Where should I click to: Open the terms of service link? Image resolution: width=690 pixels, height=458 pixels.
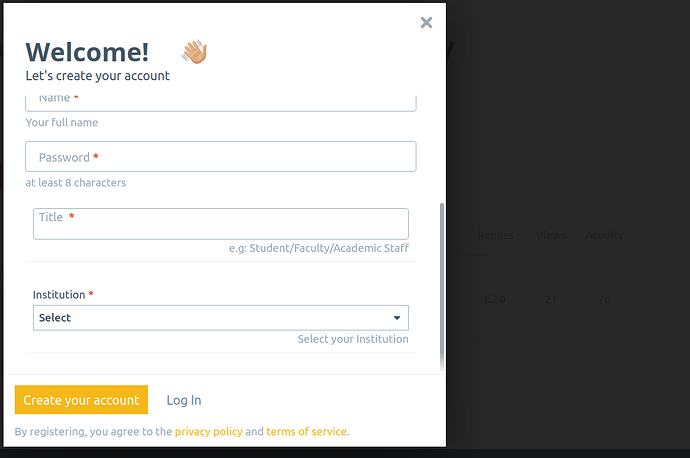click(x=306, y=432)
